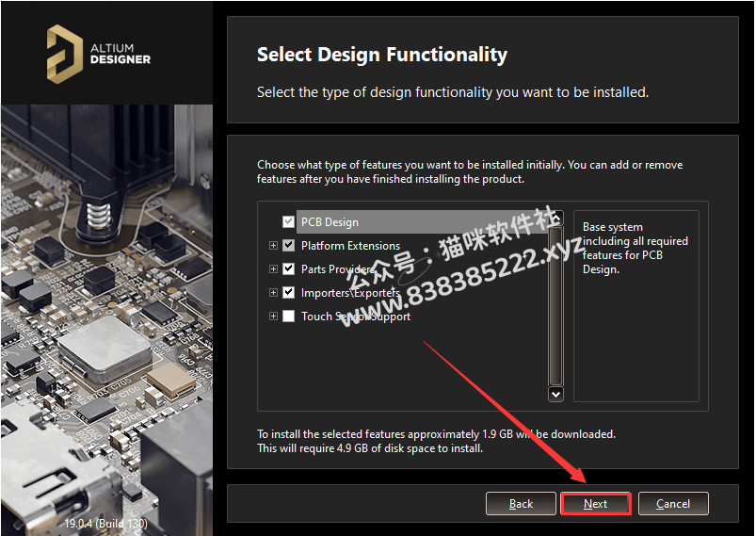Expand the Touch Sensor Support node

click(x=273, y=316)
